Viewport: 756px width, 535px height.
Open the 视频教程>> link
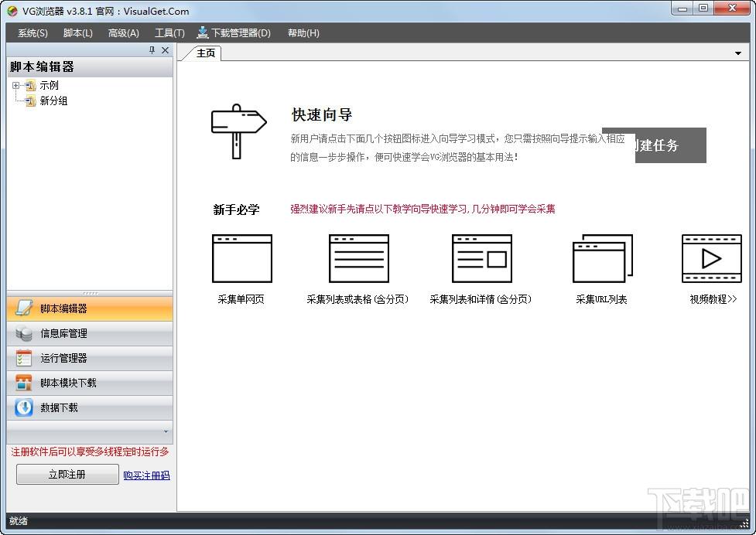tap(713, 299)
